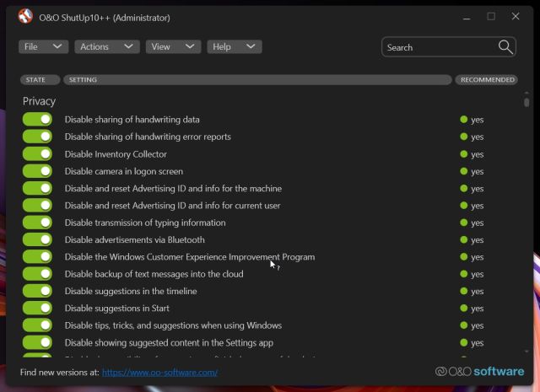540x392 pixels.
Task: Toggle Advertising ID for current user switch
Action: (37, 206)
